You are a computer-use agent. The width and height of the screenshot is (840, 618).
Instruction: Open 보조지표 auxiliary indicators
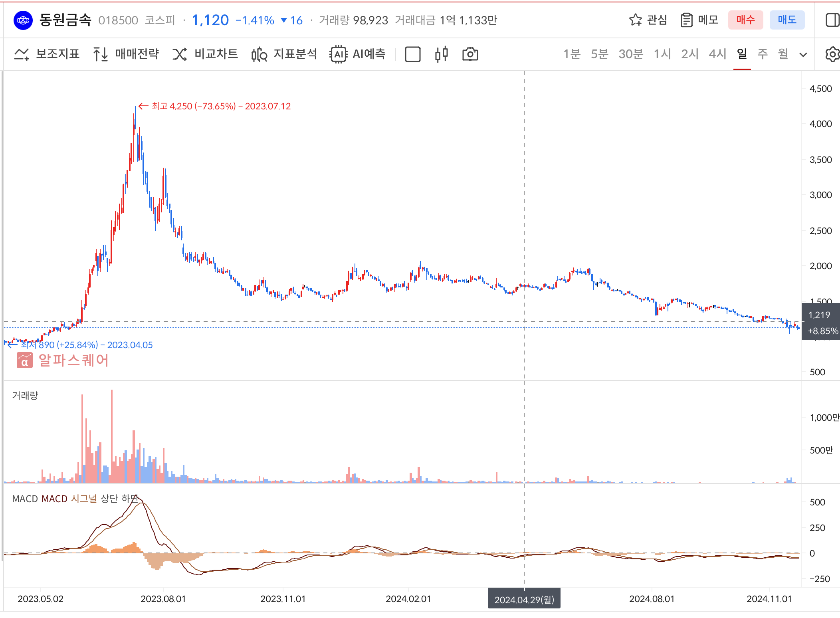[x=47, y=54]
